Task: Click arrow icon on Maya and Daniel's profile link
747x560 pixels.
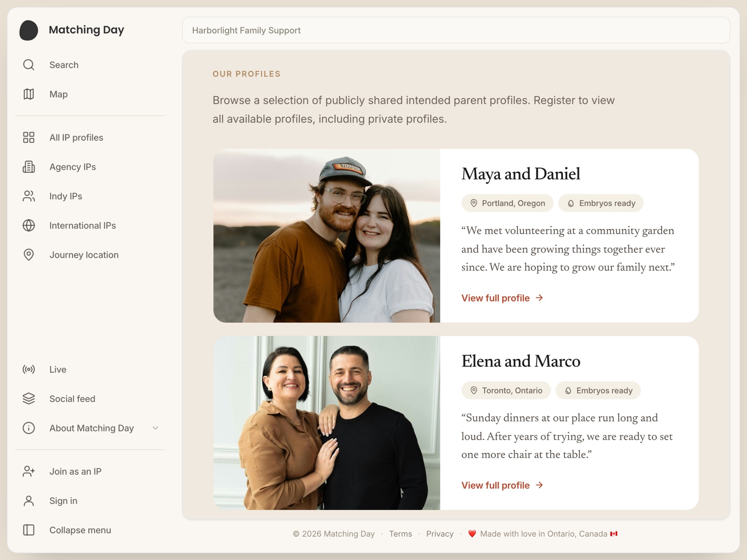Action: pyautogui.click(x=539, y=298)
